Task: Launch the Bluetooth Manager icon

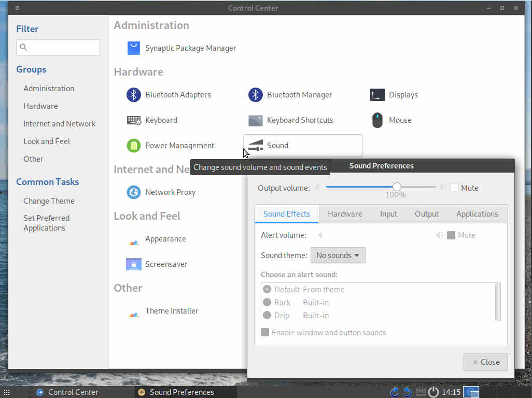Action: tap(255, 95)
